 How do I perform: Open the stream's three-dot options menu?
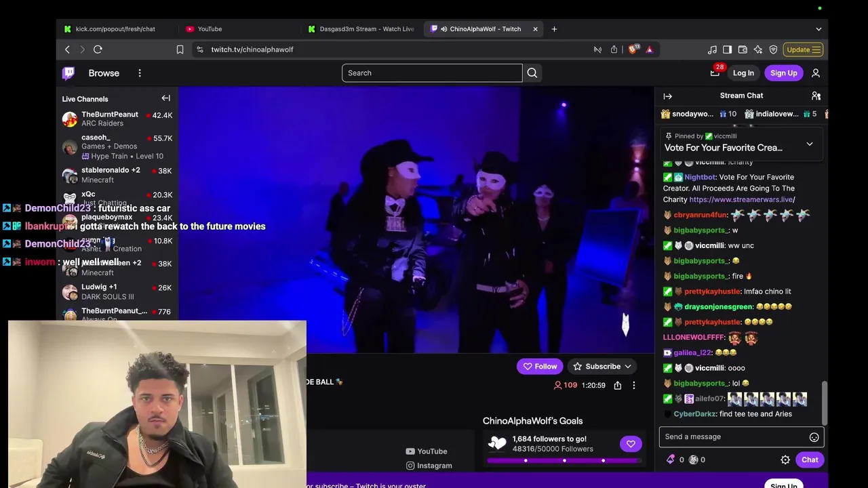(634, 385)
